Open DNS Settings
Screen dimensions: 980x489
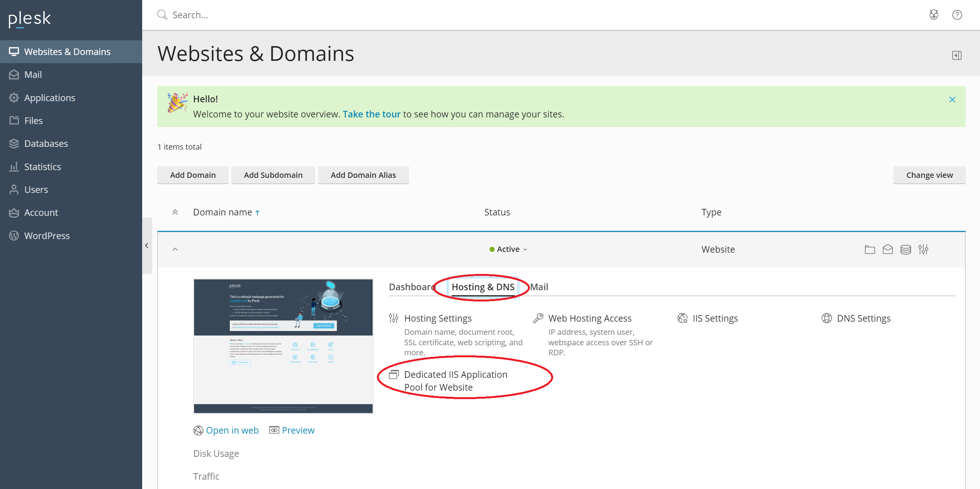(x=863, y=318)
